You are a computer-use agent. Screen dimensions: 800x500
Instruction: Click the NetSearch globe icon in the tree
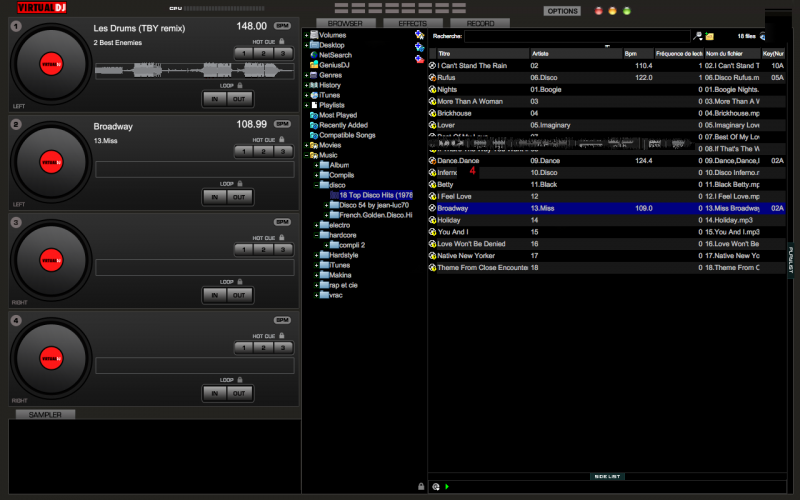coord(314,55)
